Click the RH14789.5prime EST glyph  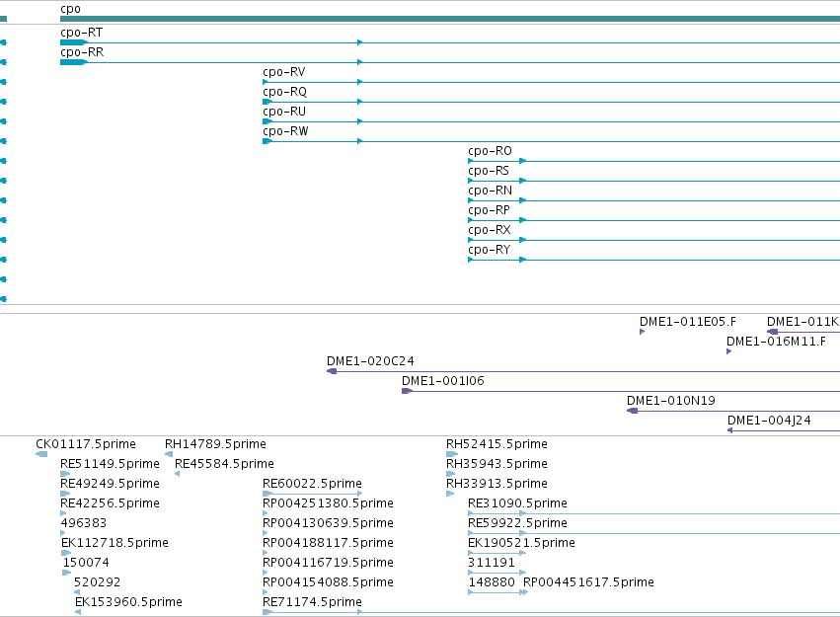click(x=168, y=454)
